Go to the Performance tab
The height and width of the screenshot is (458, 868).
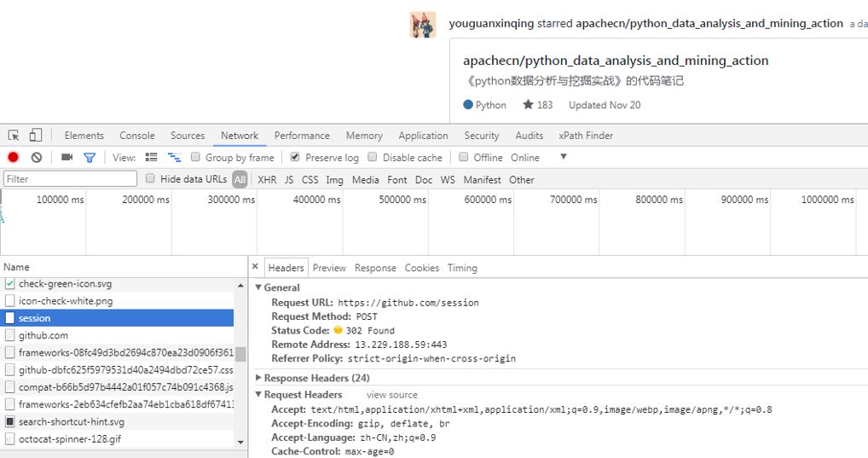tap(302, 136)
